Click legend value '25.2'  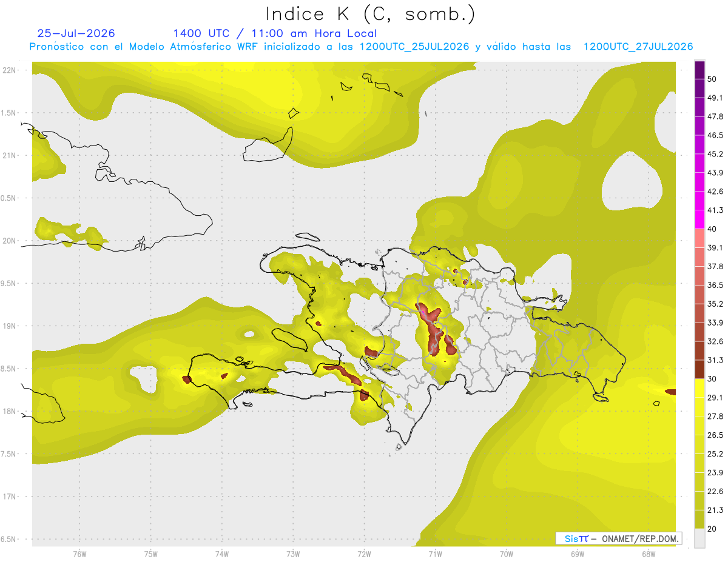click(x=715, y=454)
